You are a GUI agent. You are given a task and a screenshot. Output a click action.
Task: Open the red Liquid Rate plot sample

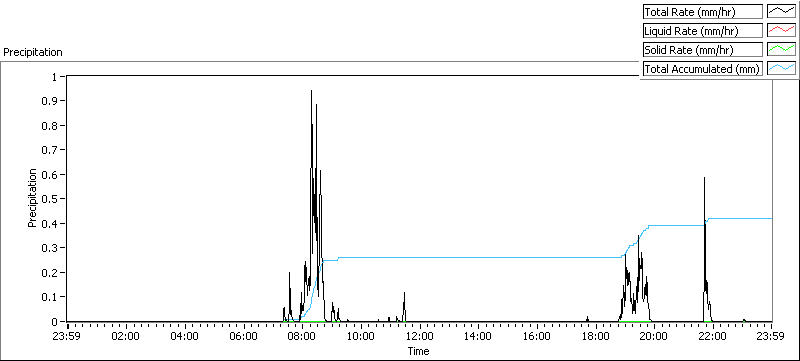click(782, 31)
